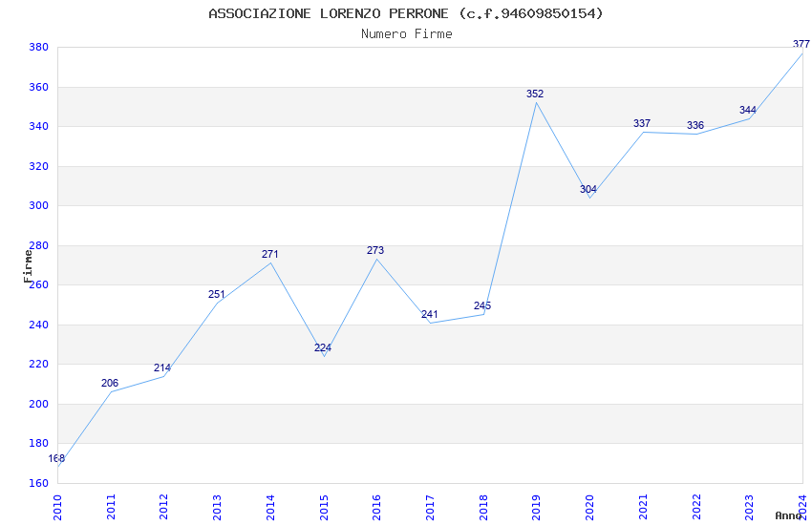Click the x-axis year 2015

(324, 507)
